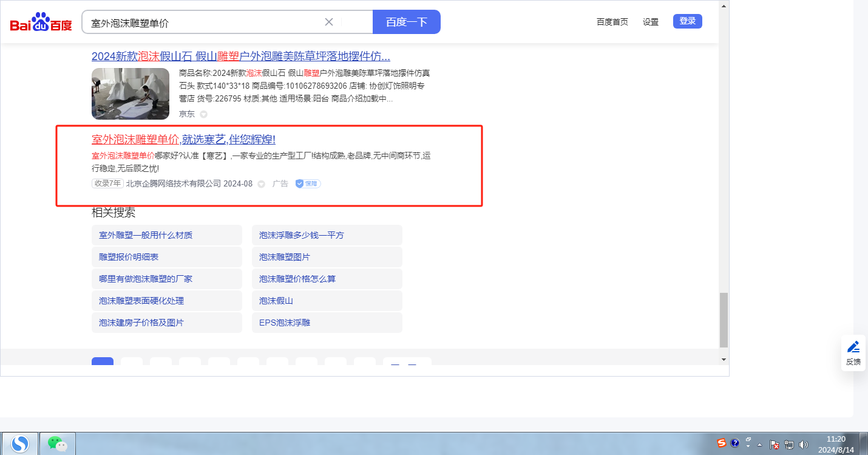Click the foam sculpture product thumbnail
Image resolution: width=868 pixels, height=455 pixels.
pyautogui.click(x=131, y=94)
